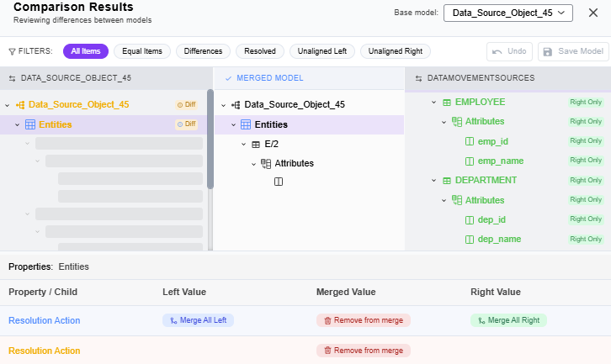The height and width of the screenshot is (364, 611).
Task: Click the DEPARTMENT table icon
Action: click(x=447, y=180)
